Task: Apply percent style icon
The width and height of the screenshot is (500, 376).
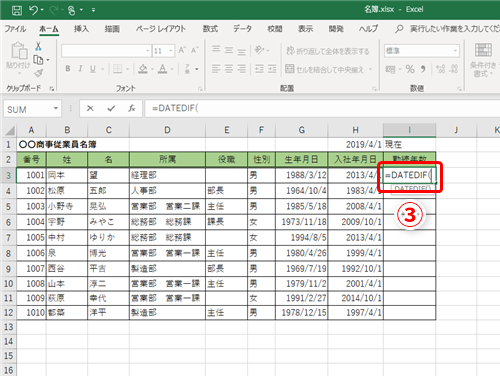Action: [410, 69]
